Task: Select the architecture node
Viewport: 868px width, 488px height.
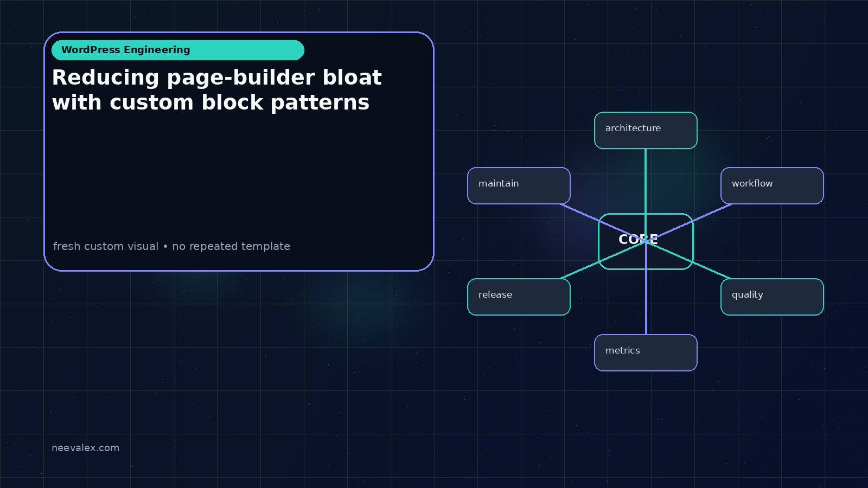Action: (x=646, y=130)
